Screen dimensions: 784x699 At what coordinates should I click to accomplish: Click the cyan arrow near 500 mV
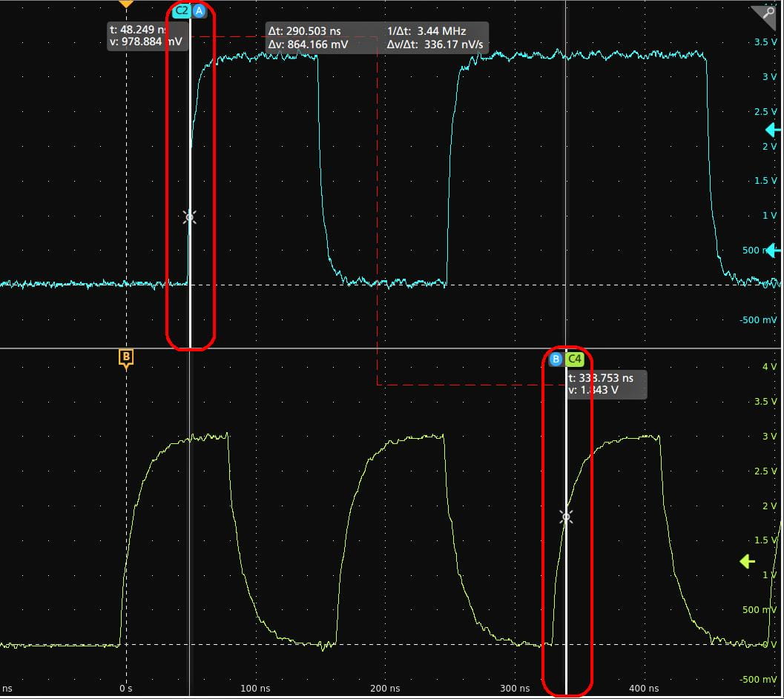(x=772, y=251)
